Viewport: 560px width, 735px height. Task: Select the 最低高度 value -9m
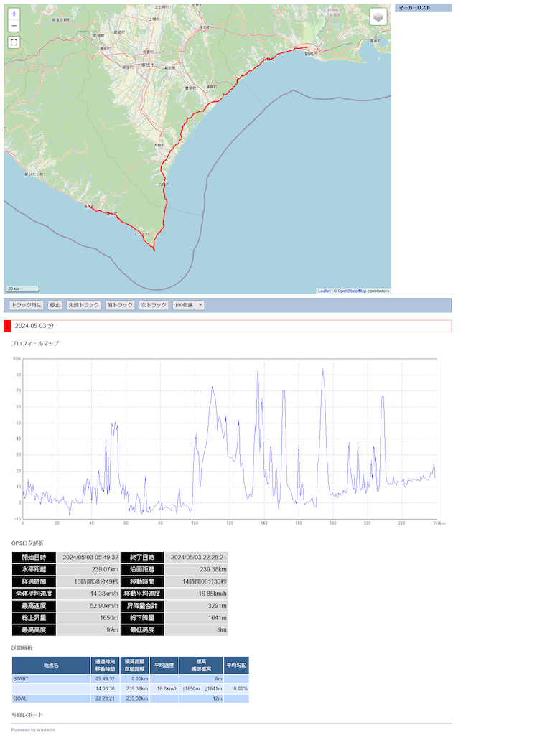(x=196, y=630)
